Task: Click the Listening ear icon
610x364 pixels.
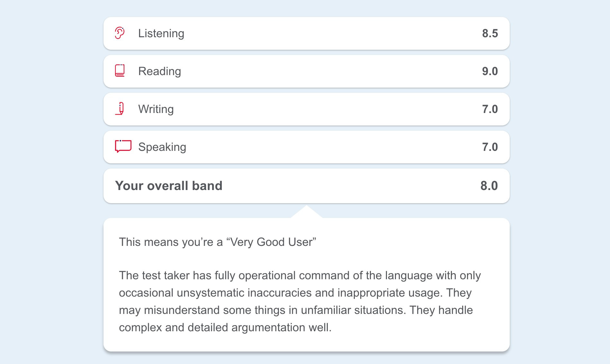Action: (120, 33)
